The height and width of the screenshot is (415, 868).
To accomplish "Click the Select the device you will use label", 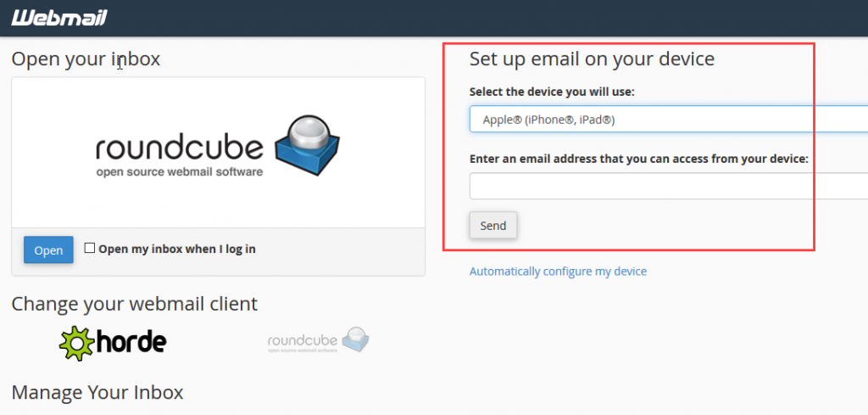I will (x=552, y=92).
